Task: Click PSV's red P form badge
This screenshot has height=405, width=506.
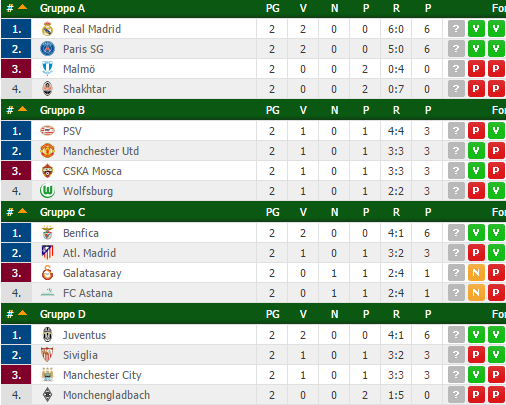Action: 476,131
